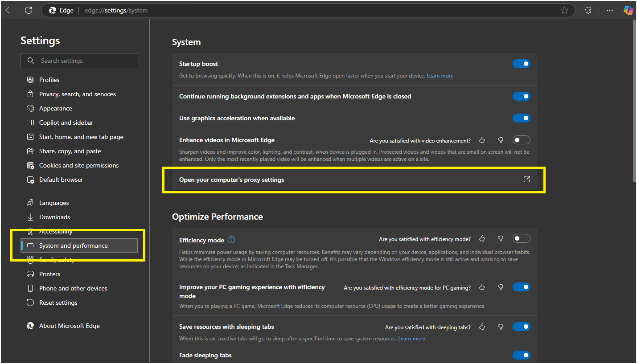Click the back navigation arrow
Image resolution: width=637 pixels, height=364 pixels.
tap(9, 10)
